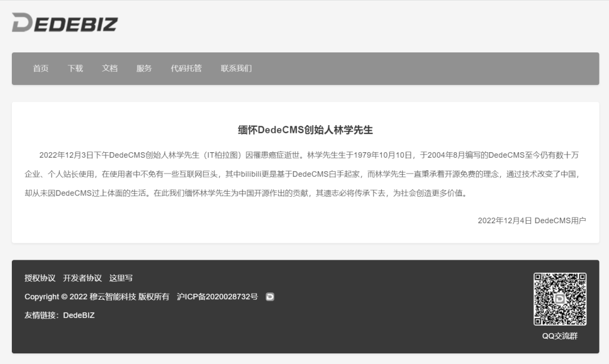Click the QQ交流群 label

(x=560, y=336)
